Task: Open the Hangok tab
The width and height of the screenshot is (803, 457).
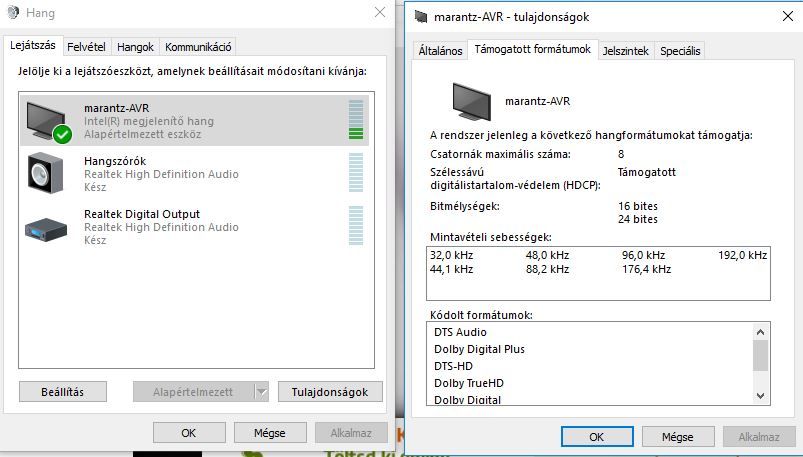Action: click(135, 47)
